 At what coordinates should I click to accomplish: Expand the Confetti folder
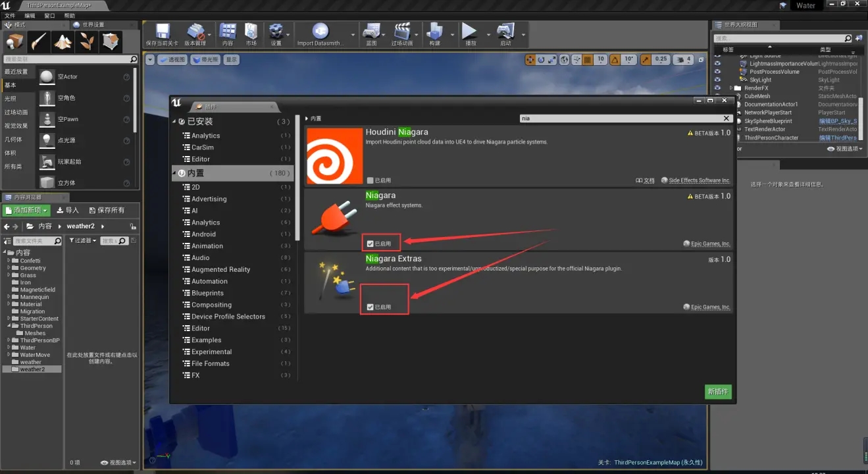pos(9,261)
